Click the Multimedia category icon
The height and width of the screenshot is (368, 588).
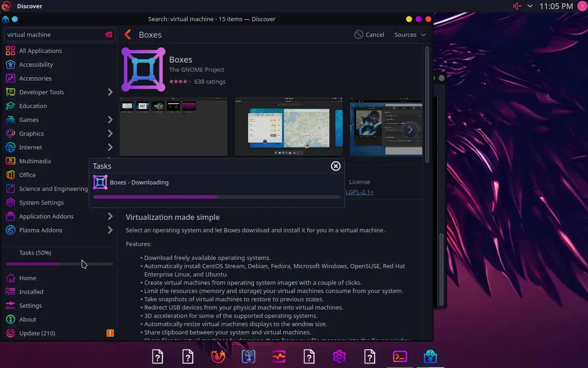tap(10, 161)
